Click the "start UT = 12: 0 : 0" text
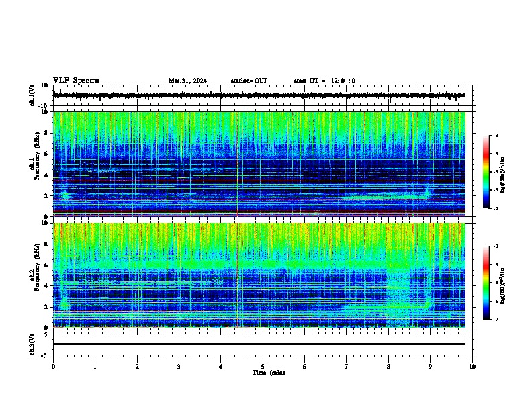The image size is (532, 411). click(324, 81)
